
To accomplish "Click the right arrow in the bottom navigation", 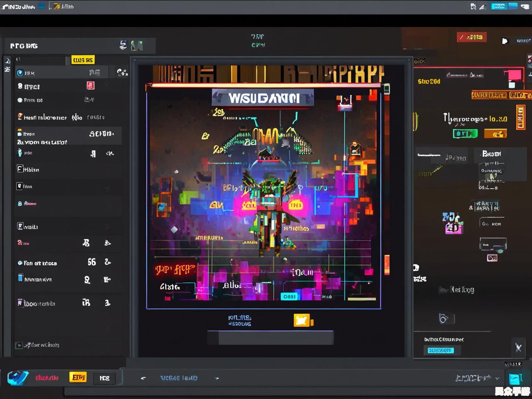I will coord(217,378).
